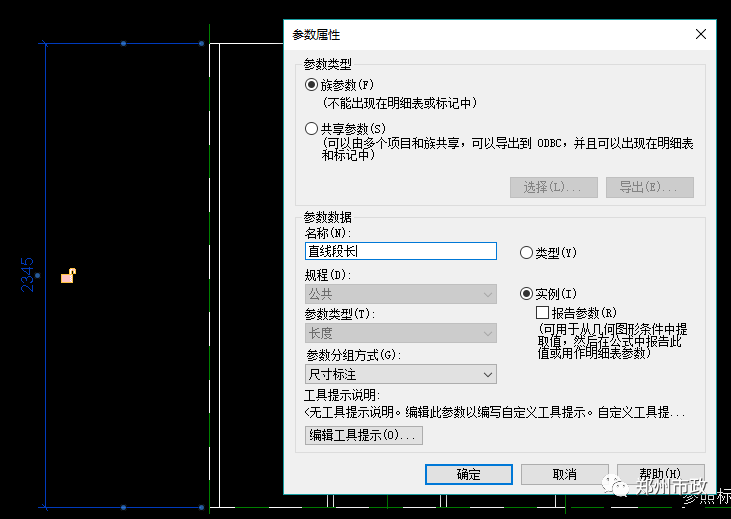This screenshot has width=731, height=519.
Task: Select the 族参数(F) radio button
Action: pos(311,85)
